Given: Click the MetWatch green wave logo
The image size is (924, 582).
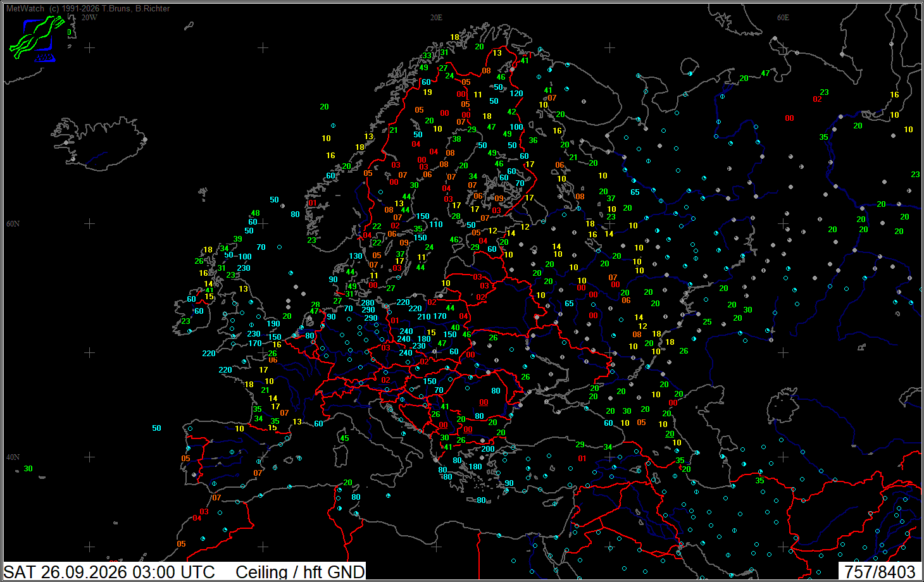Looking at the screenshot, I should 37,39.
